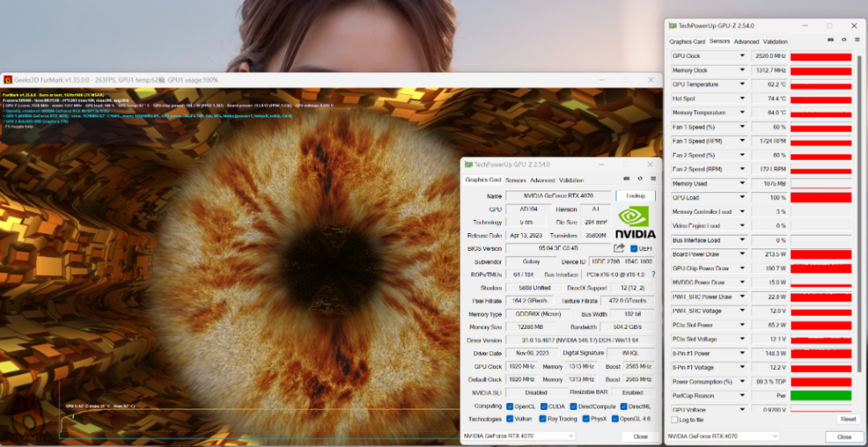
Task: Click camera screenshot icon in GPU-Z Graphics Card window
Action: tap(627, 179)
